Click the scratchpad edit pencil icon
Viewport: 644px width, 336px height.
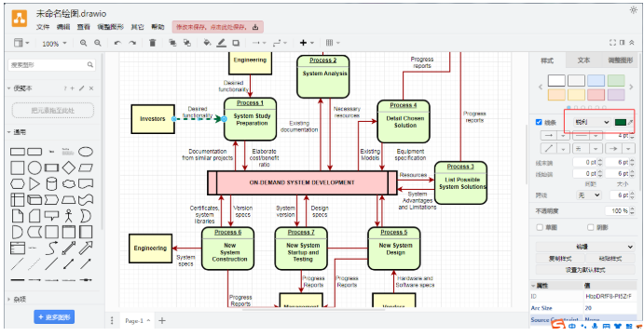click(x=82, y=88)
